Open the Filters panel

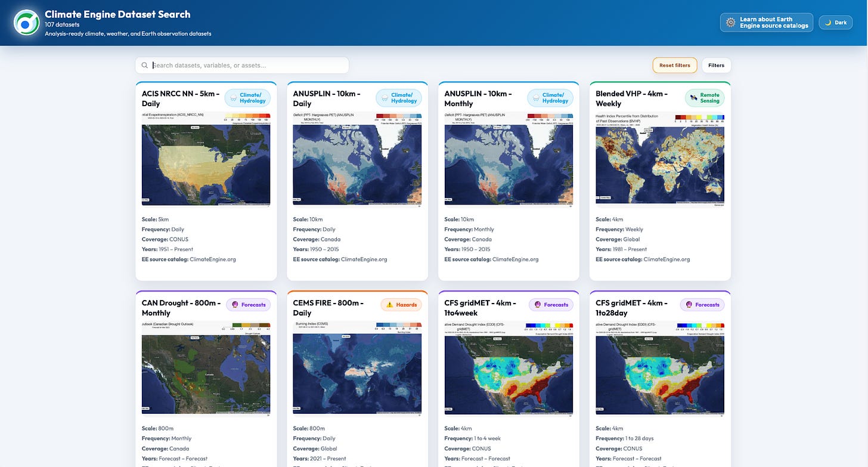pyautogui.click(x=716, y=66)
